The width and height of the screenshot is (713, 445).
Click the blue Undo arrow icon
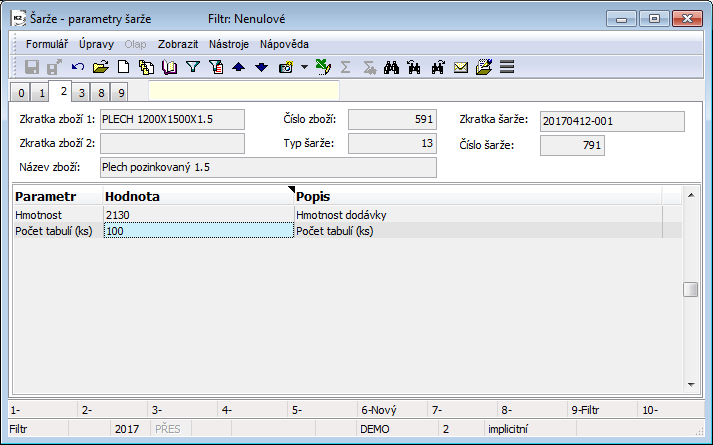tap(78, 67)
